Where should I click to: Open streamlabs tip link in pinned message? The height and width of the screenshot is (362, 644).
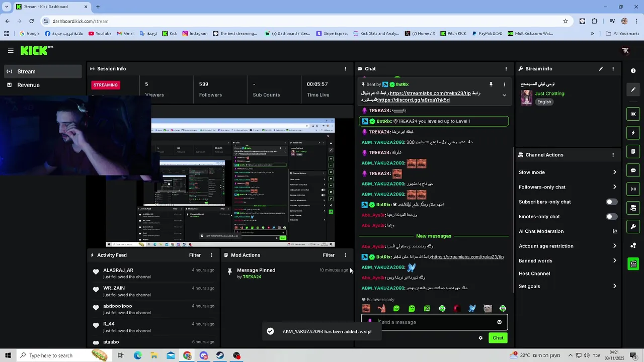point(430,94)
